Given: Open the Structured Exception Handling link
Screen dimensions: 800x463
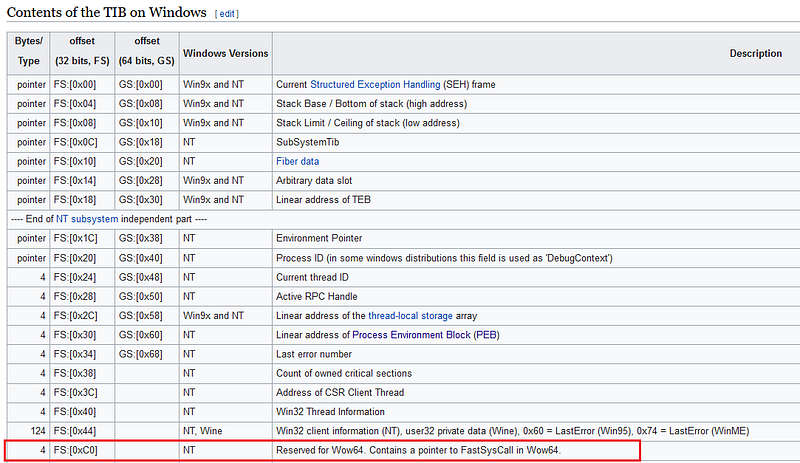Looking at the screenshot, I should point(375,85).
